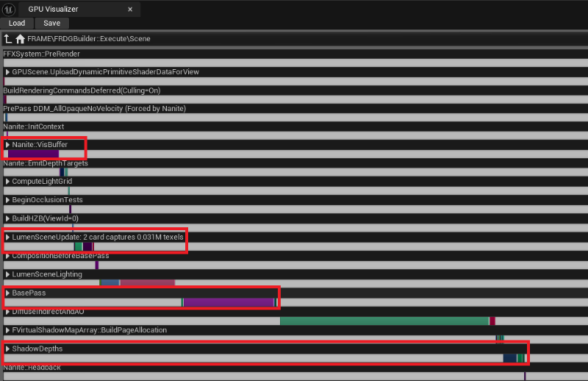The width and height of the screenshot is (588, 381).
Task: Click the Save button
Action: click(x=51, y=24)
